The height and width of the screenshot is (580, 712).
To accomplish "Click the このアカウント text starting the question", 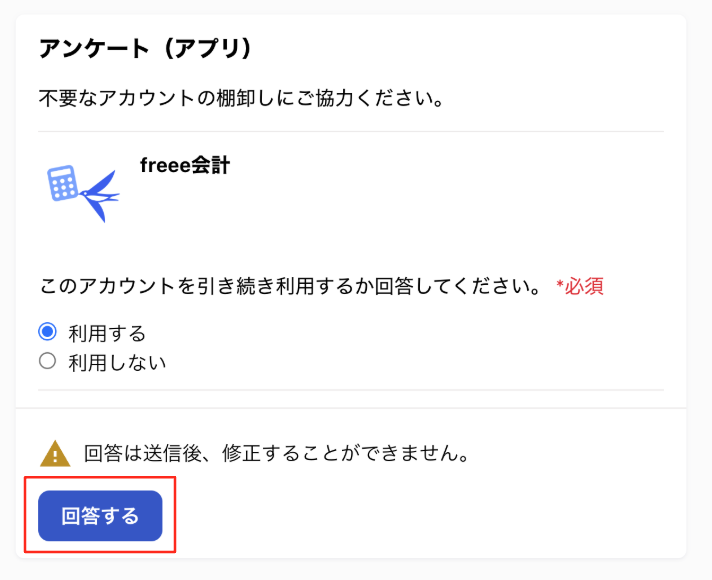I will [x=107, y=286].
